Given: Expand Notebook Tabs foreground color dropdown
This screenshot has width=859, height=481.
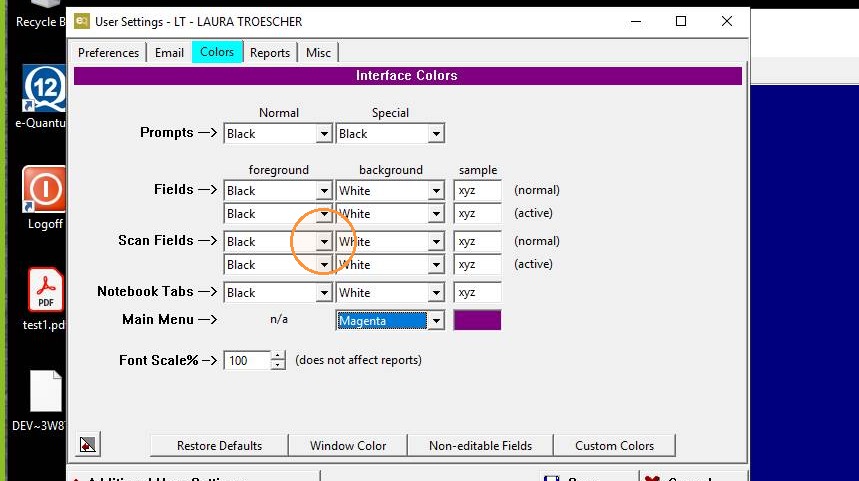Looking at the screenshot, I should [324, 293].
